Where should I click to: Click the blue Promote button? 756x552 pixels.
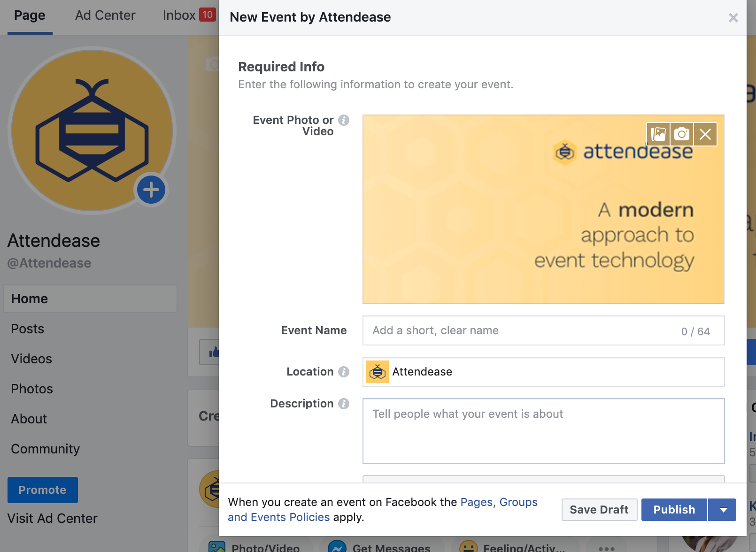pos(43,490)
